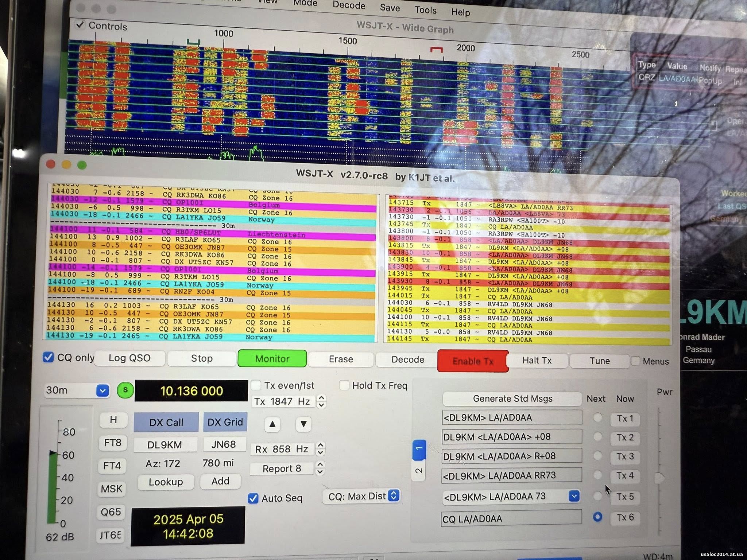This screenshot has width=747, height=560.
Task: Select the H mode button
Action: coord(113,420)
